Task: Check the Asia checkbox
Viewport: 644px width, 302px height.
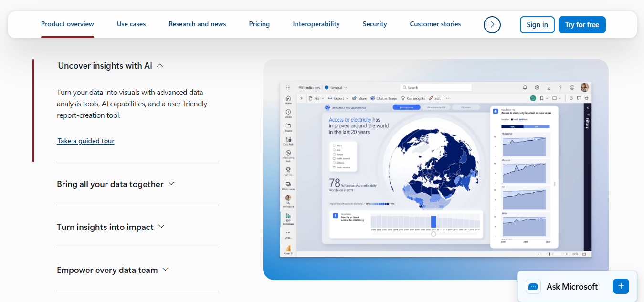Action: [x=334, y=150]
